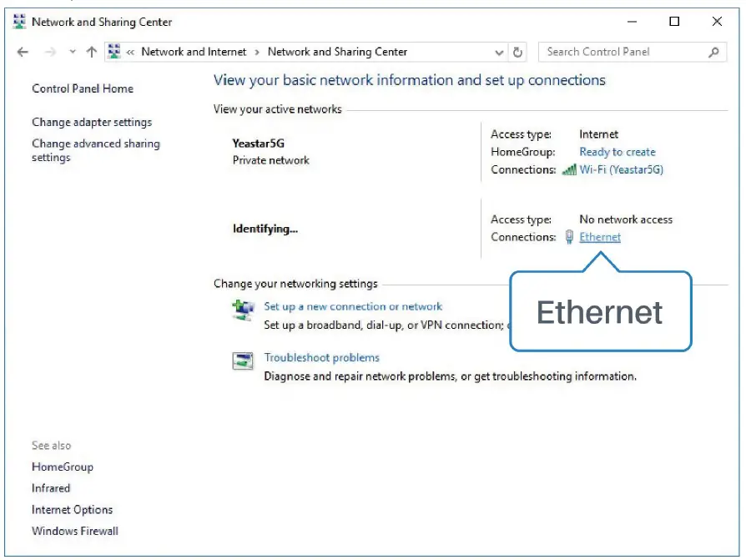Click the Ethernet plug icon

tap(569, 236)
